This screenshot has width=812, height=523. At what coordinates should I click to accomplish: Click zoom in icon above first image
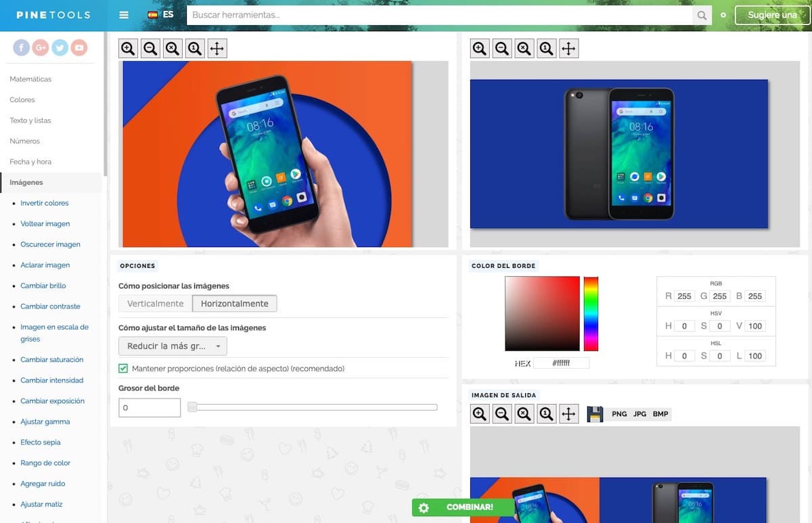click(x=128, y=49)
